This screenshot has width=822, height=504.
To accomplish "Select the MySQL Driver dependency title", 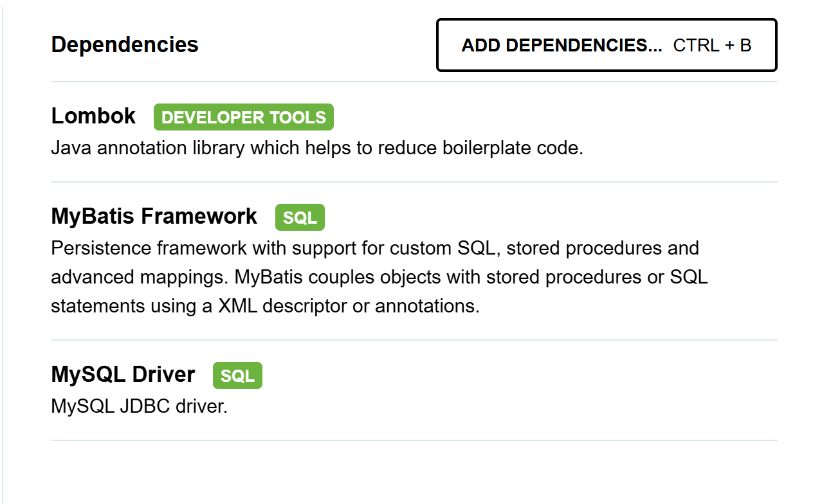I will 123,374.
